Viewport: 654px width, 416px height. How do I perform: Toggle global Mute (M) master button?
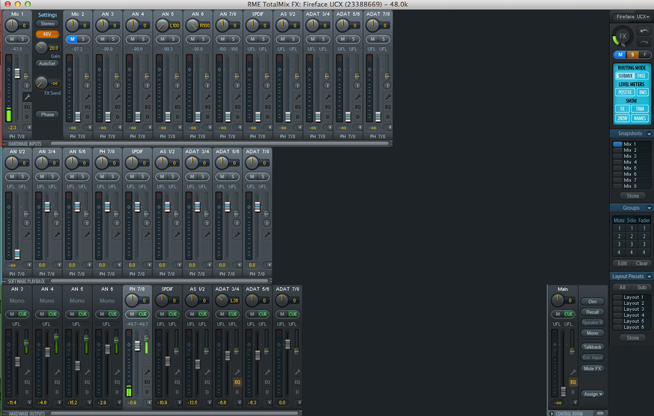pos(620,54)
